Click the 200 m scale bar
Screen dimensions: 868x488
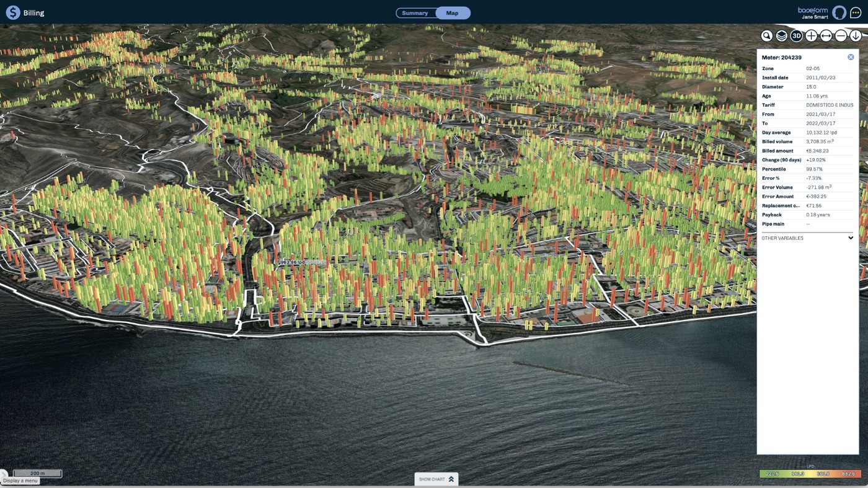38,473
